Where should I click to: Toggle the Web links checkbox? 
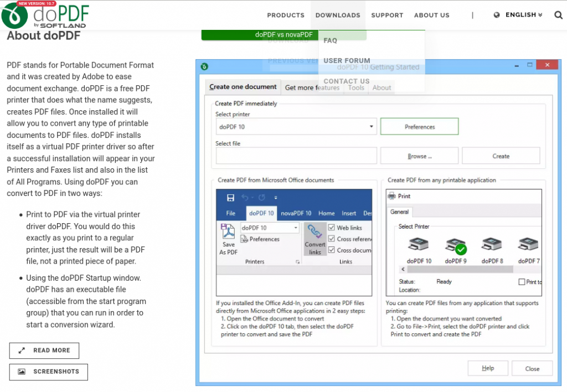click(x=332, y=228)
